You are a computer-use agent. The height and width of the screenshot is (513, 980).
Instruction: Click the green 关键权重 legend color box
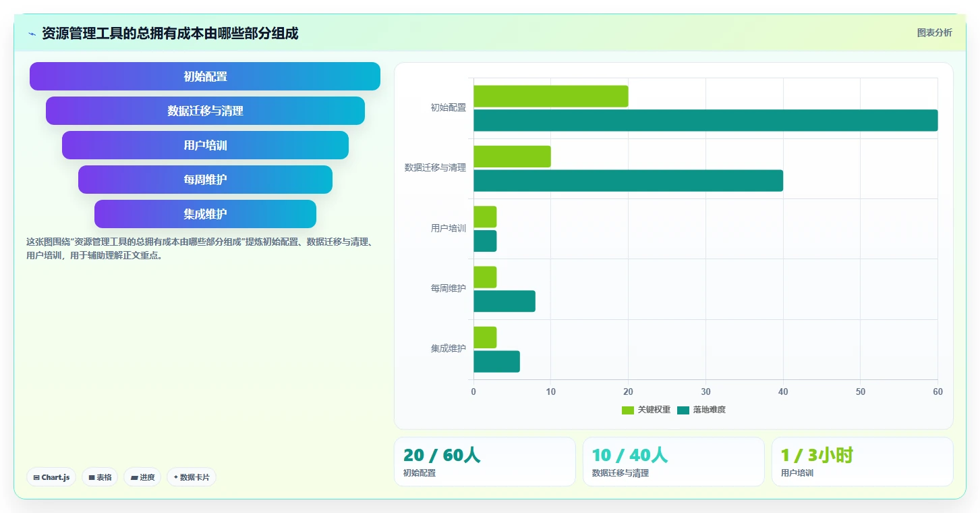[x=628, y=410]
